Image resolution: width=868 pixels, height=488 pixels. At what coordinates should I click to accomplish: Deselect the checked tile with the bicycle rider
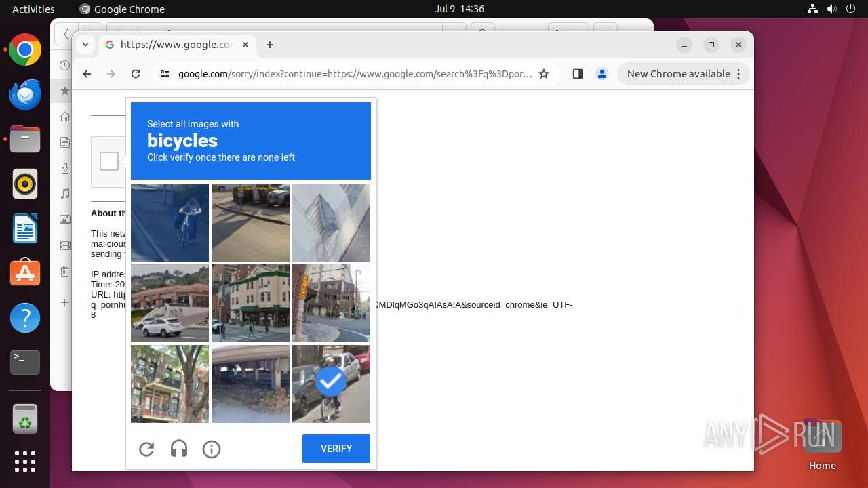(331, 384)
